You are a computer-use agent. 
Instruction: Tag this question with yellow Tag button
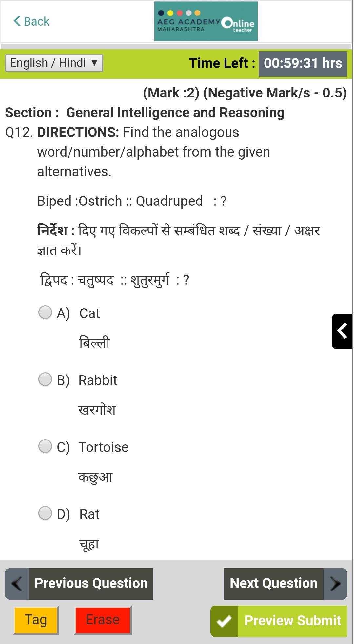tap(36, 620)
